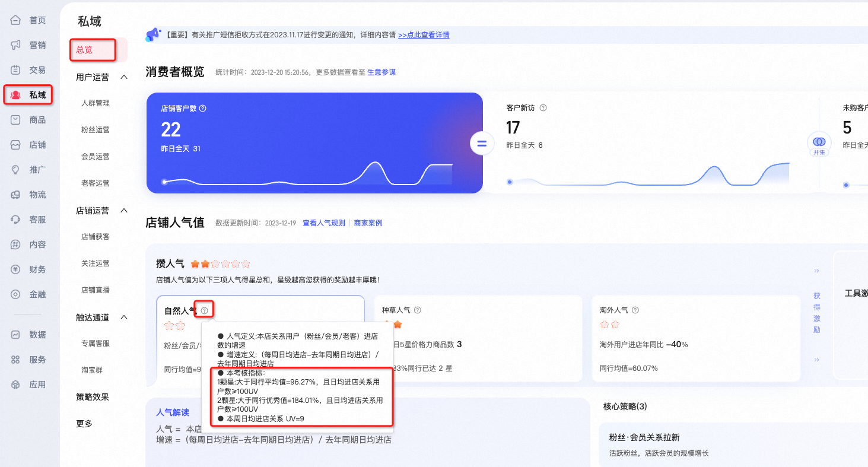Click the 淘外用户进店年同比 -40% text
The image size is (868, 467).
[644, 344]
